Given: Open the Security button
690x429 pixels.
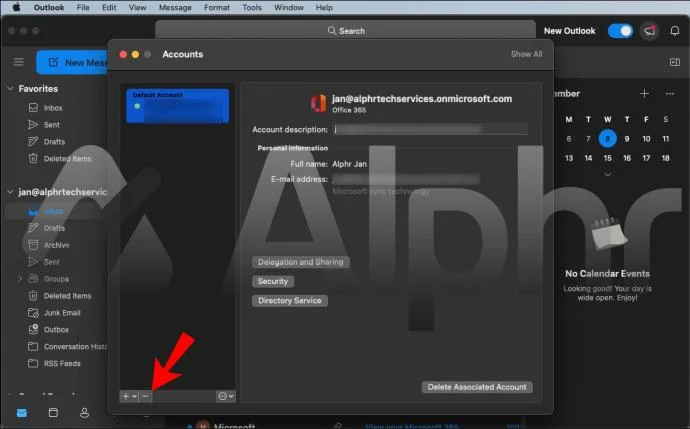Looking at the screenshot, I should (273, 281).
